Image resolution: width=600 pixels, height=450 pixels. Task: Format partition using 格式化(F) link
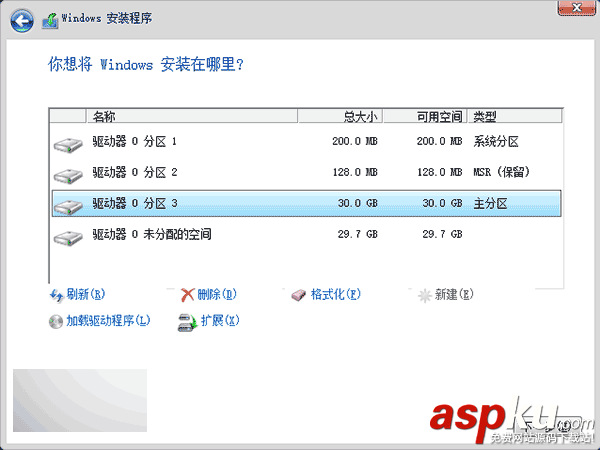pyautogui.click(x=336, y=294)
